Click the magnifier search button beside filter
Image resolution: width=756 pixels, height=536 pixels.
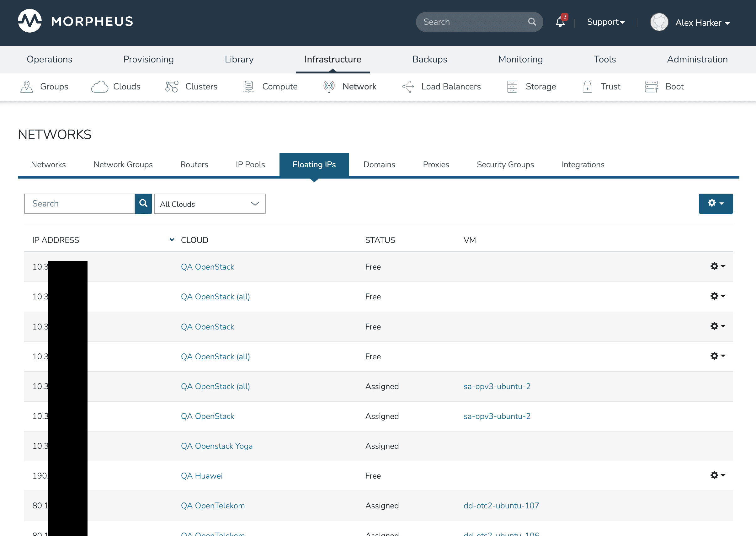pos(143,203)
